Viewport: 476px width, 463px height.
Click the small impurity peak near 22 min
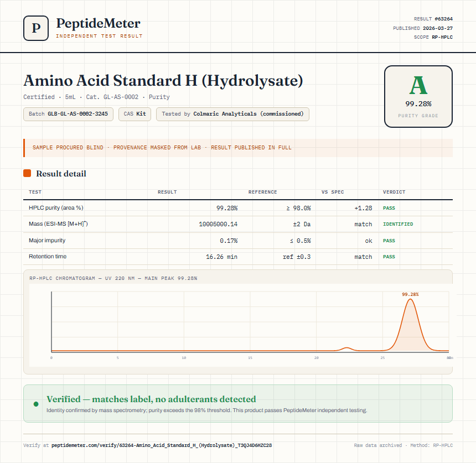[x=346, y=349]
